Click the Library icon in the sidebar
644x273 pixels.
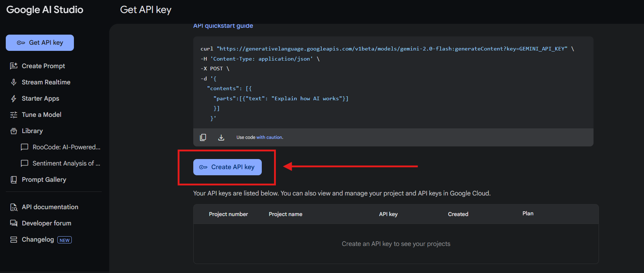tap(14, 131)
